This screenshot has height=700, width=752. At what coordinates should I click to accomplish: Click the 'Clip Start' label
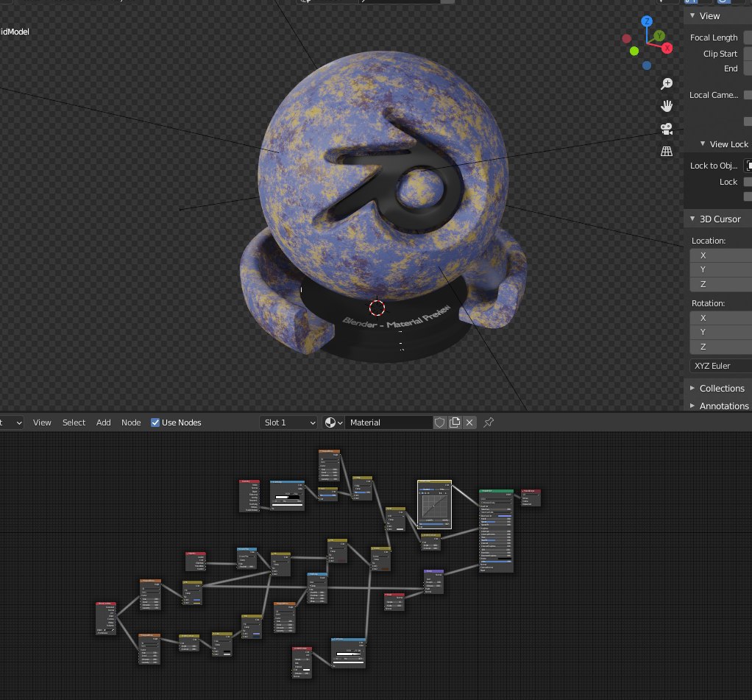click(720, 54)
